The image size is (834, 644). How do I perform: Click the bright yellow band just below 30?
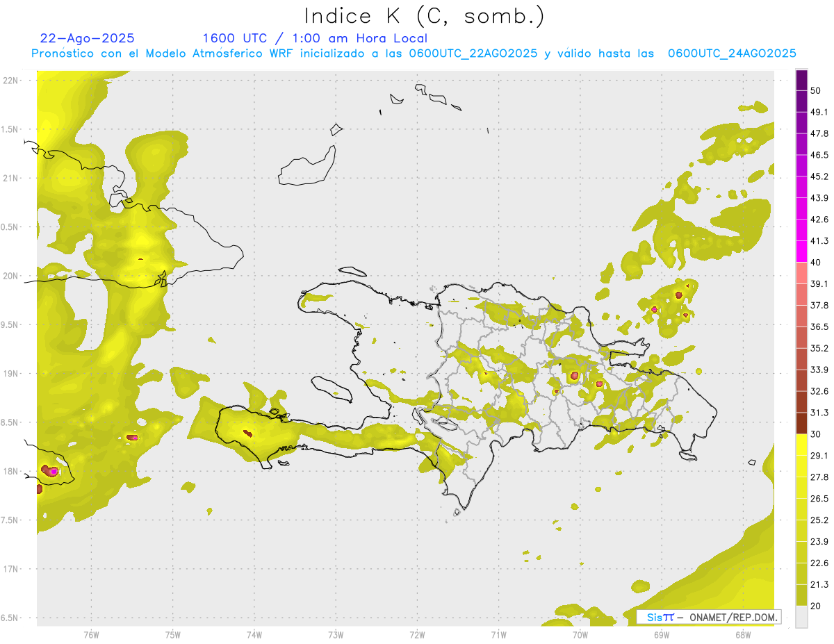pos(801,445)
